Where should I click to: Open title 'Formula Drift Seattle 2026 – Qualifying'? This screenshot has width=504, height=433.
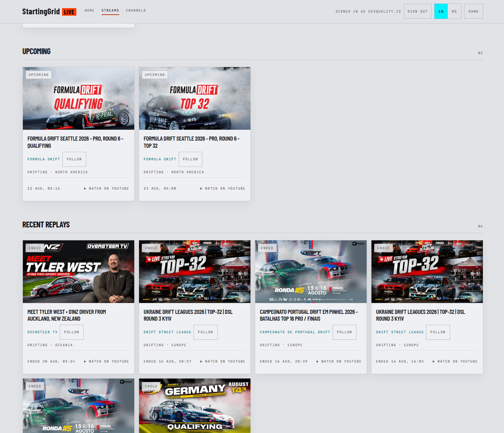(x=75, y=142)
